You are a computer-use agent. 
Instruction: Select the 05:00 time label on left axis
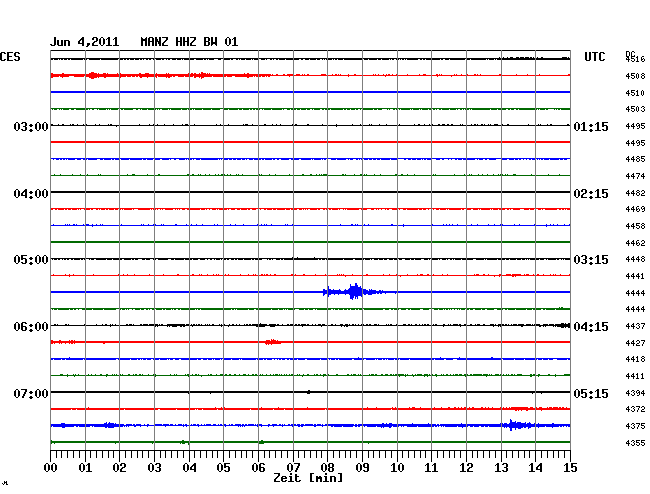pos(31,260)
